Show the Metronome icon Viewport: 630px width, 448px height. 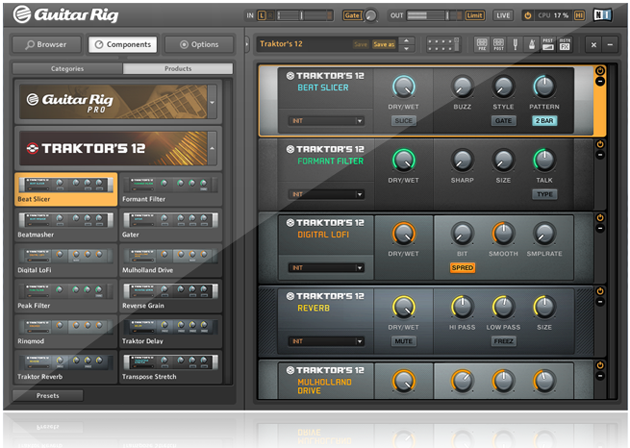click(x=532, y=44)
